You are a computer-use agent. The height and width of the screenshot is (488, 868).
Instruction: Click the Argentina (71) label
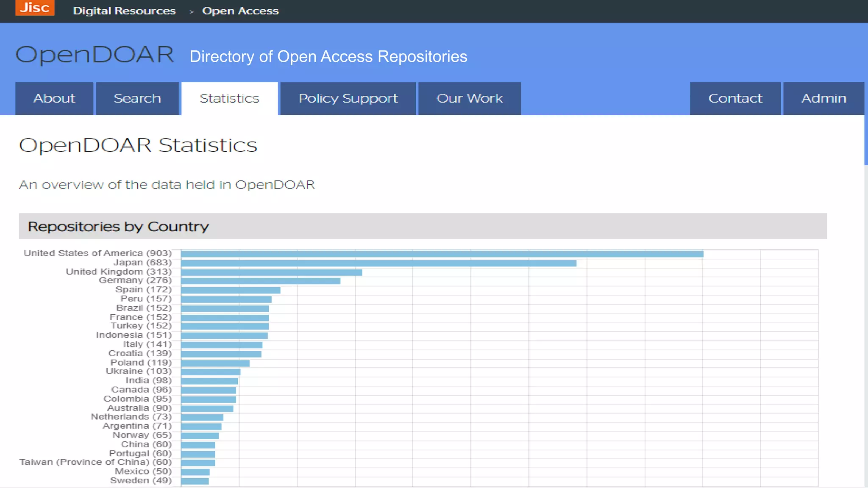coord(137,426)
